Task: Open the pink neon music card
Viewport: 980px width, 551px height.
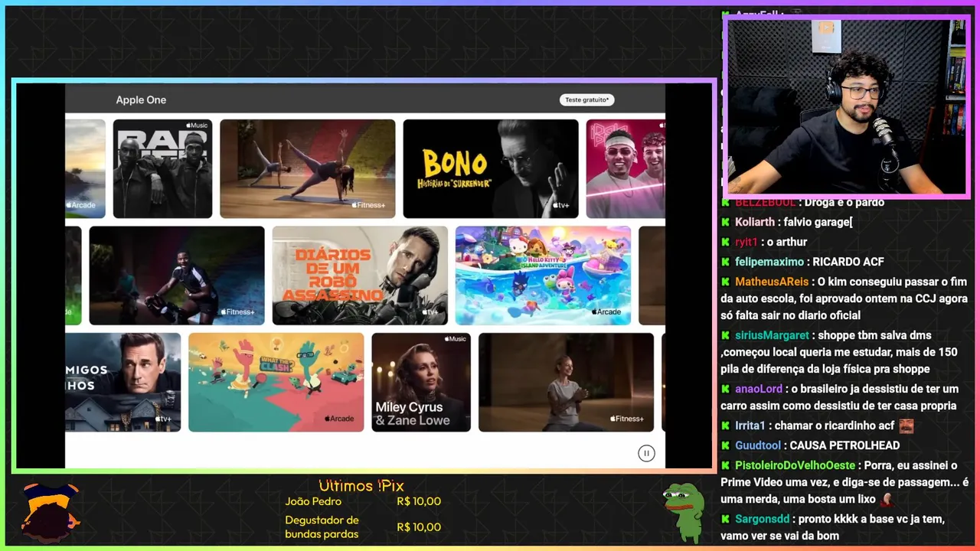Action: click(626, 168)
